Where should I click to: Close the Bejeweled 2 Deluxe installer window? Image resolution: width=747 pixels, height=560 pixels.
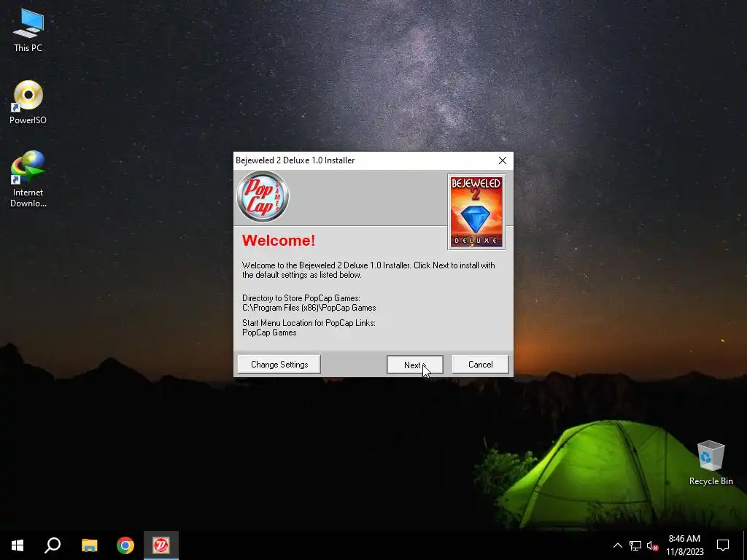pos(502,160)
